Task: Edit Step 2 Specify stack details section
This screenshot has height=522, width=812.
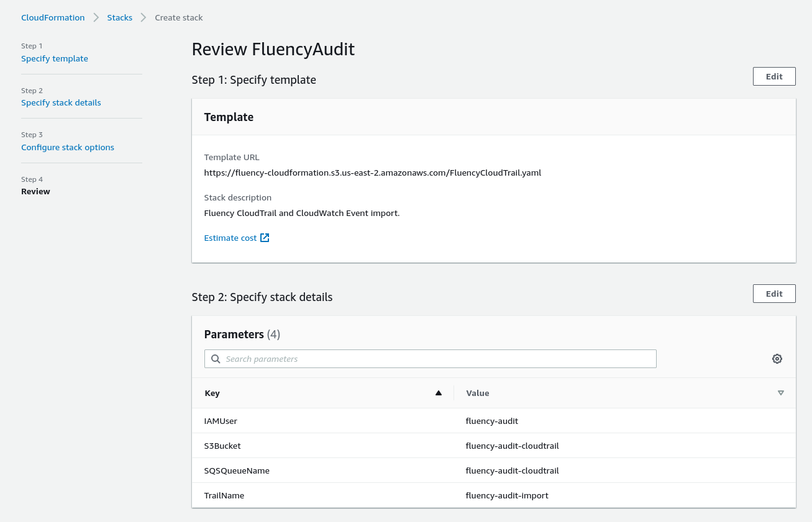Action: click(x=774, y=294)
